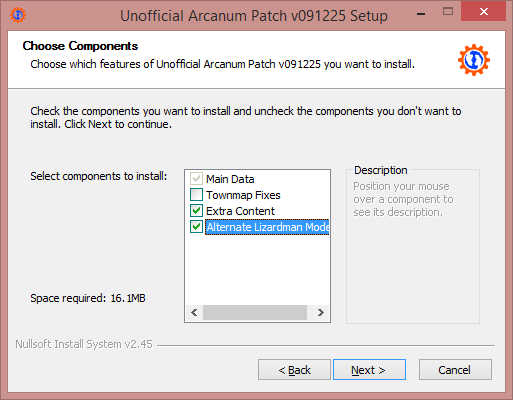Minimize the setup window
513x400 pixels.
point(421,13)
